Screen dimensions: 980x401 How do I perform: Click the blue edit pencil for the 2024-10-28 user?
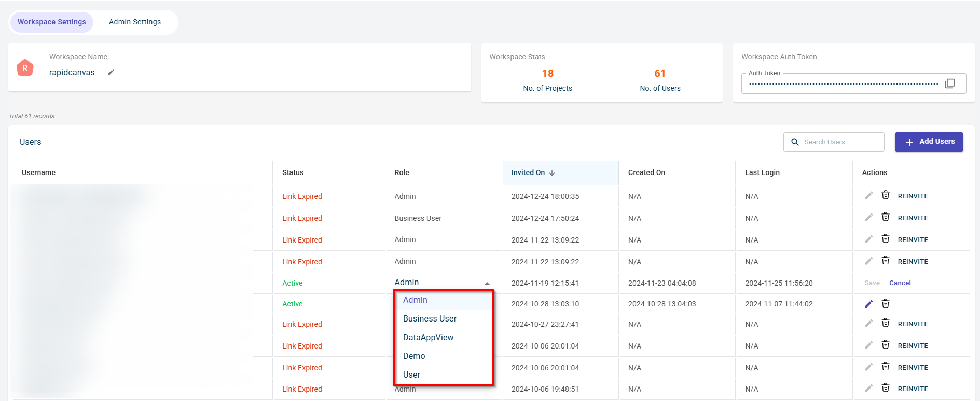868,304
